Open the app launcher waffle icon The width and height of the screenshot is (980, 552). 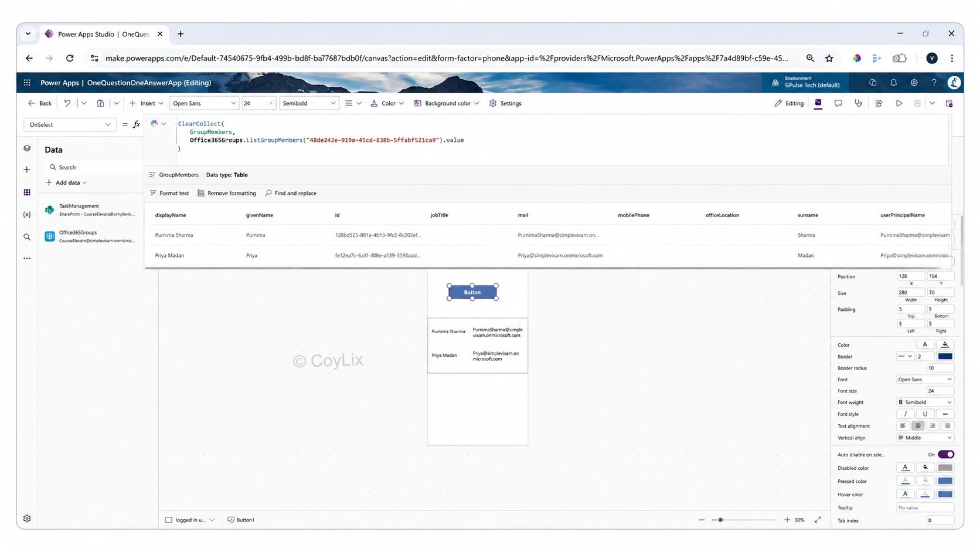[x=27, y=83]
